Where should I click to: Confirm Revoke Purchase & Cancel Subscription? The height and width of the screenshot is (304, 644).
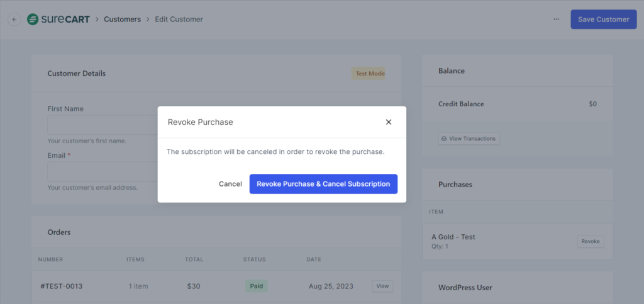coord(323,184)
